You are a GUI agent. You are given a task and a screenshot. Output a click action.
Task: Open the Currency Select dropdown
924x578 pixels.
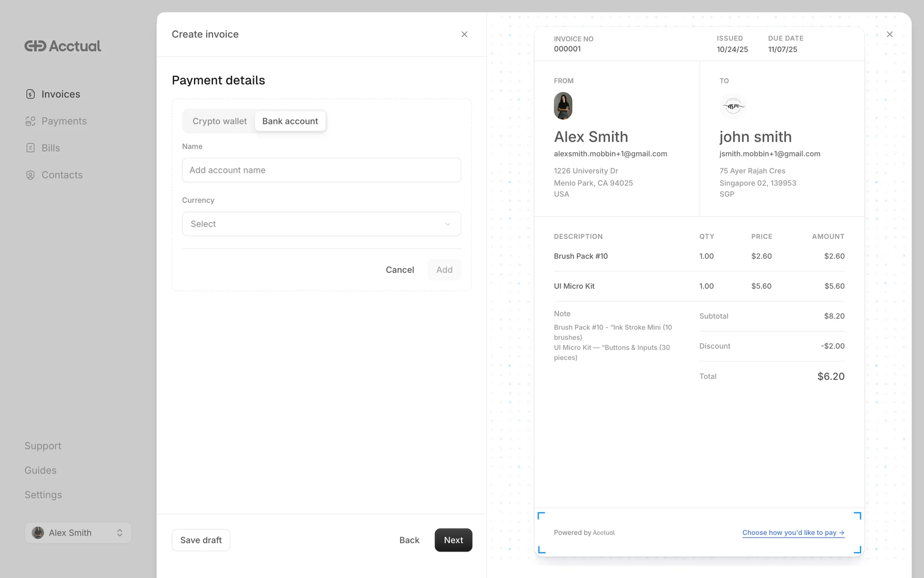click(321, 224)
